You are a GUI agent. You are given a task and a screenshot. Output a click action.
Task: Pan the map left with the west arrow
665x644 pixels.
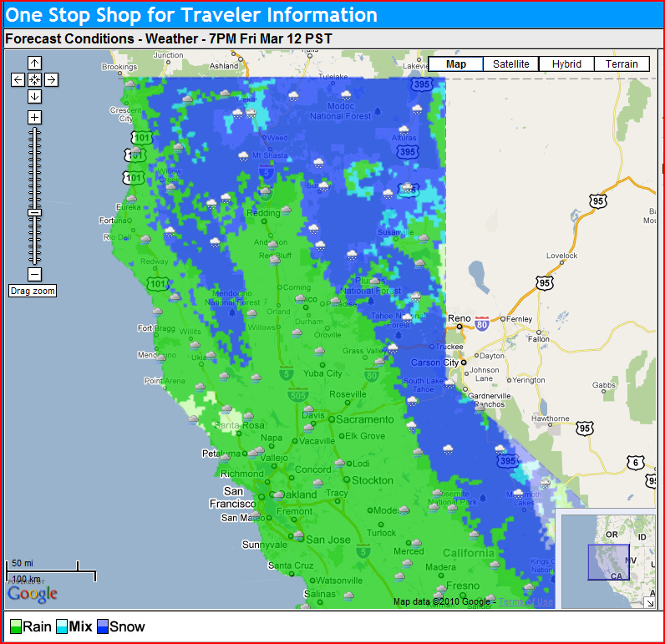pyautogui.click(x=18, y=79)
